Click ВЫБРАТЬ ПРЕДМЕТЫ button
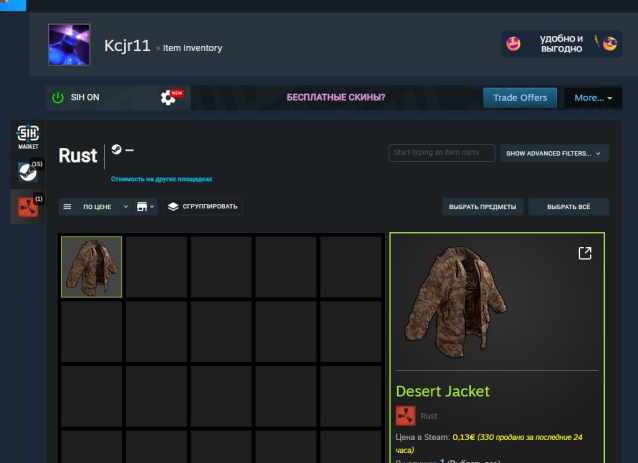 pyautogui.click(x=483, y=207)
